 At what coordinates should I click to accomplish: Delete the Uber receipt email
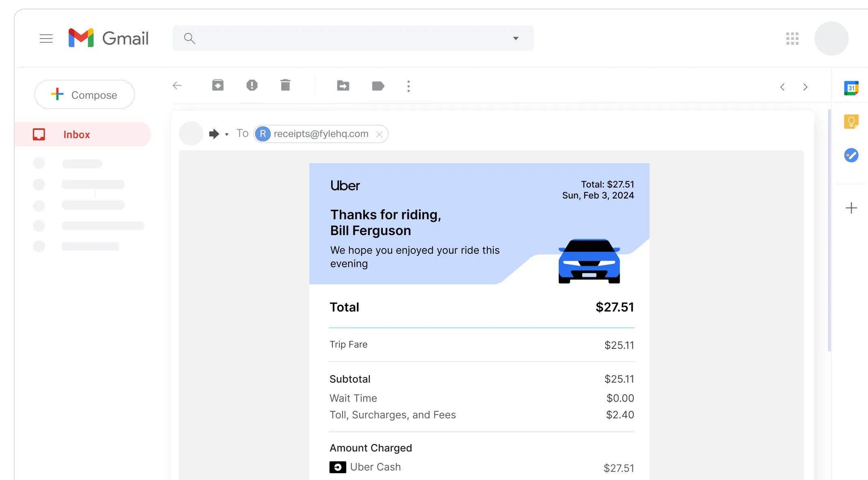click(285, 85)
